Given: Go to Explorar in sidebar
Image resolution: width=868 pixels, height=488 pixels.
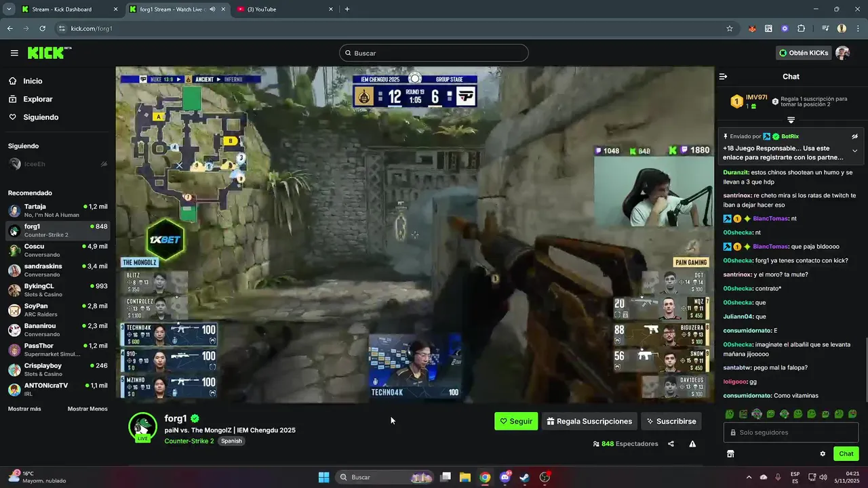Looking at the screenshot, I should click(37, 99).
